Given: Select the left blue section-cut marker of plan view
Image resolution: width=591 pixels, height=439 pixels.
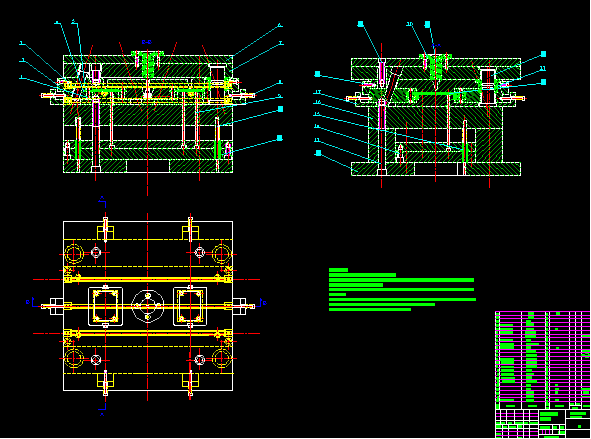Looking at the screenshot, I should click(x=32, y=302).
